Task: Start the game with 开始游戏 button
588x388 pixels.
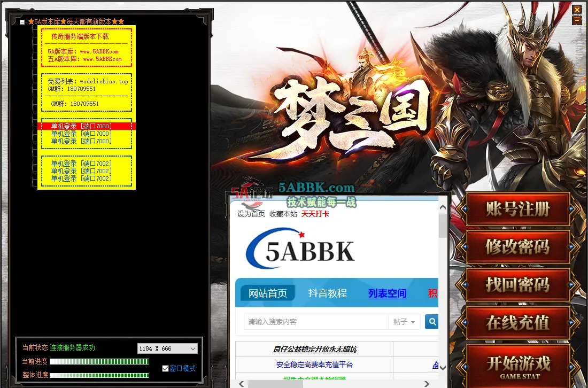Action: coord(518,366)
